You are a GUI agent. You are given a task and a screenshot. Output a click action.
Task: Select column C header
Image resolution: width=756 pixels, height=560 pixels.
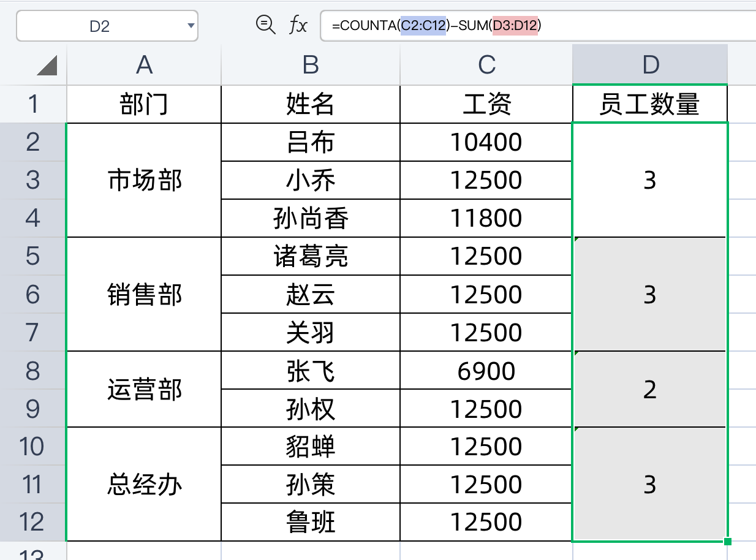[486, 65]
